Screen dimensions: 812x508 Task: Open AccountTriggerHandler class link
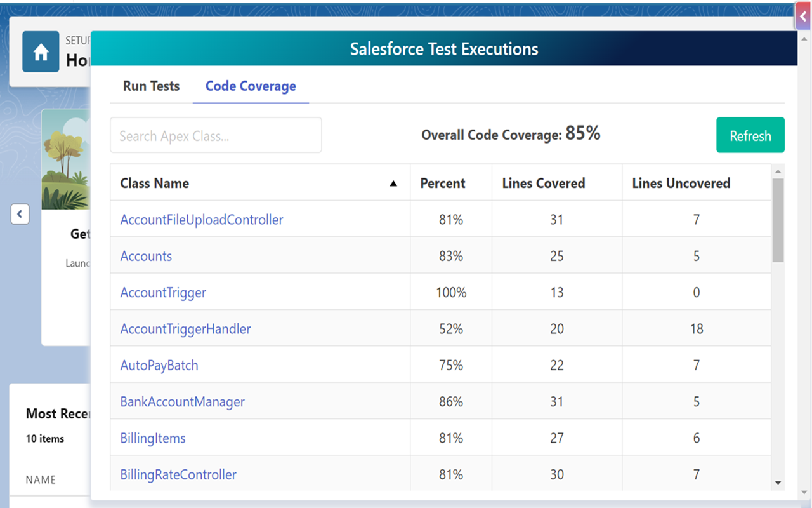(x=185, y=329)
